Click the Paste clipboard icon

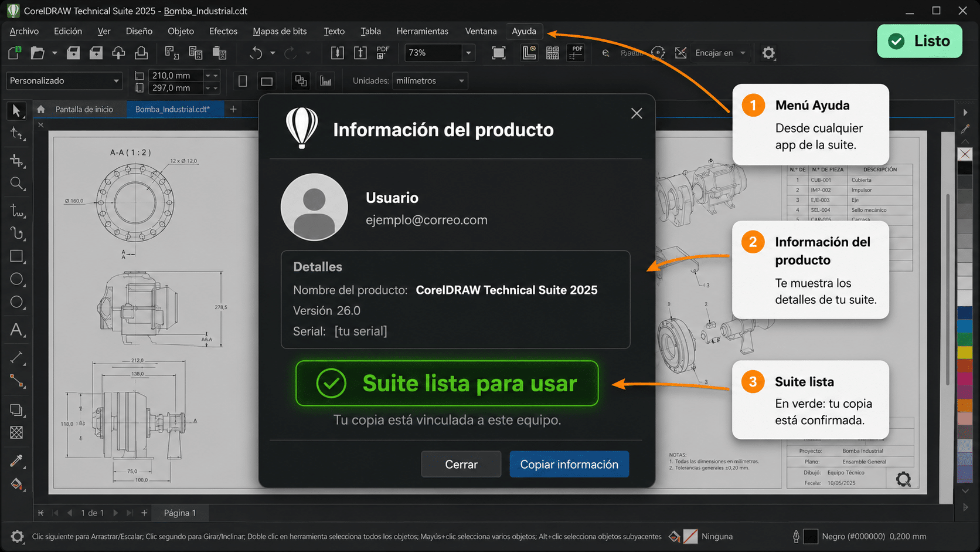(x=220, y=53)
